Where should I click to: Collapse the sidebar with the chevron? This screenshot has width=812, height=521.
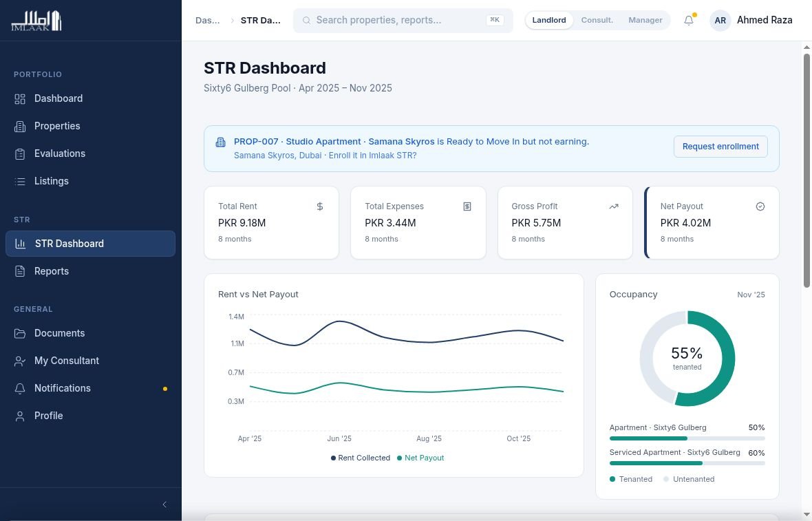[164, 504]
